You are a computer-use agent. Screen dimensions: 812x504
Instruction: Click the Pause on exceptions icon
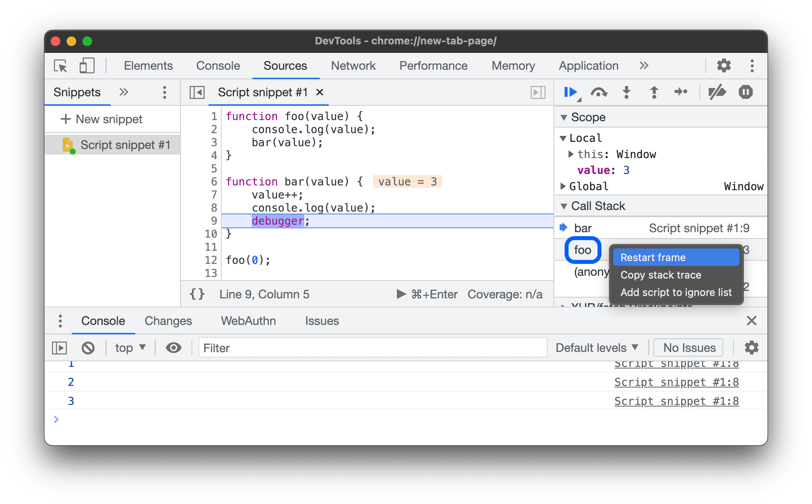(745, 92)
